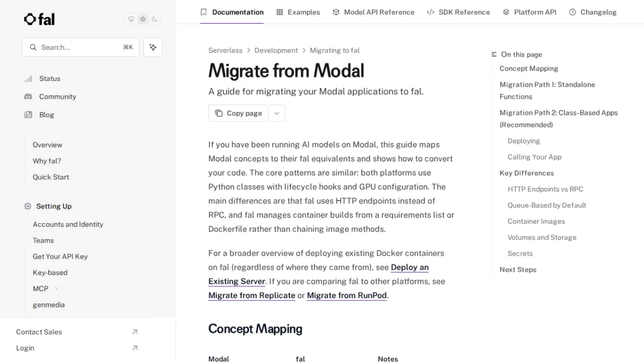Select the Platform API tab

[x=529, y=12]
